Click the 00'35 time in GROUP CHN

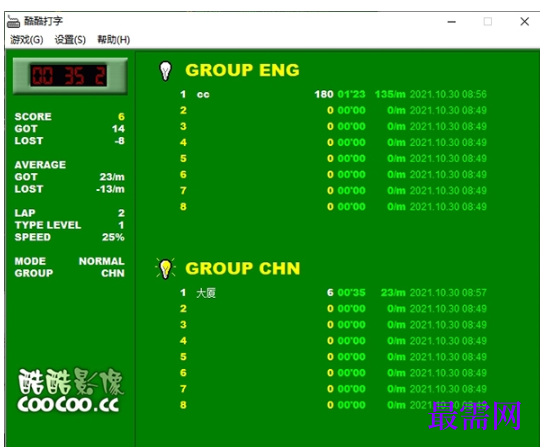(x=351, y=293)
